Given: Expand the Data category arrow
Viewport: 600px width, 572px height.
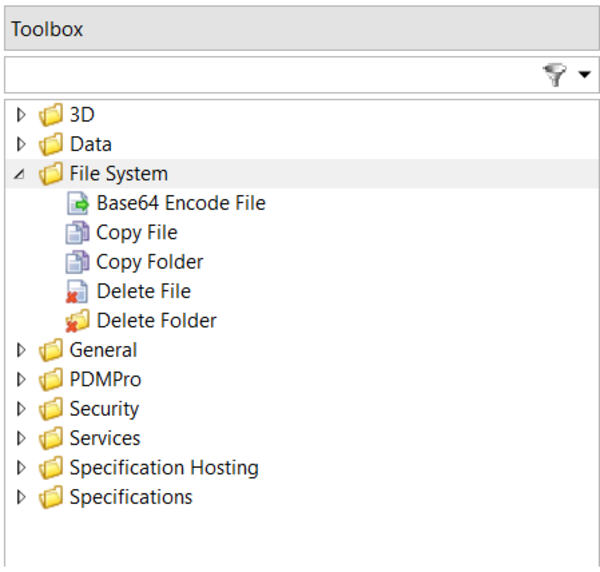Looking at the screenshot, I should tap(21, 144).
